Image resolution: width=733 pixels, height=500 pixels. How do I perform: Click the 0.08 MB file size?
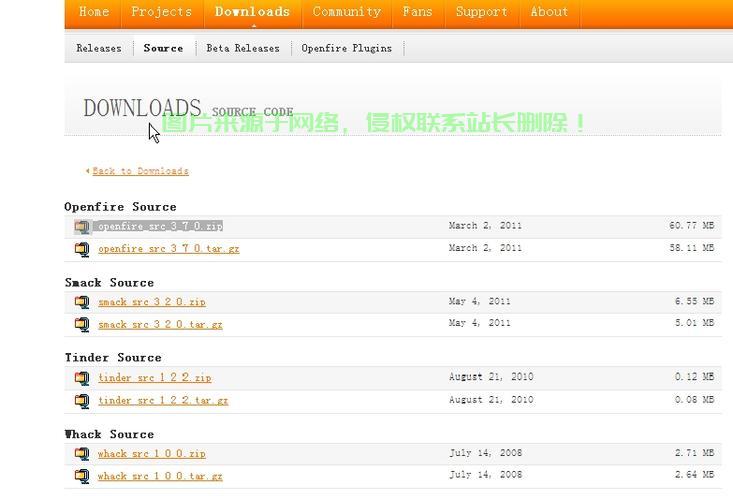coord(694,400)
